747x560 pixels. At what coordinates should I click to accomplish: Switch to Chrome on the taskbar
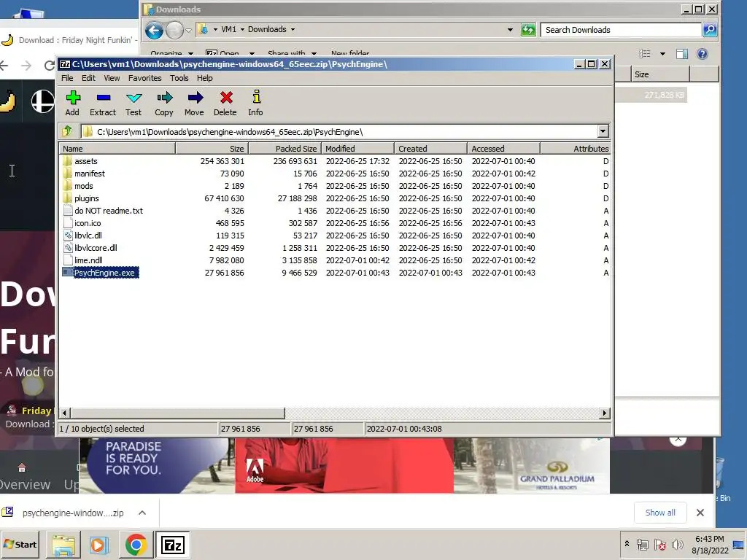136,545
